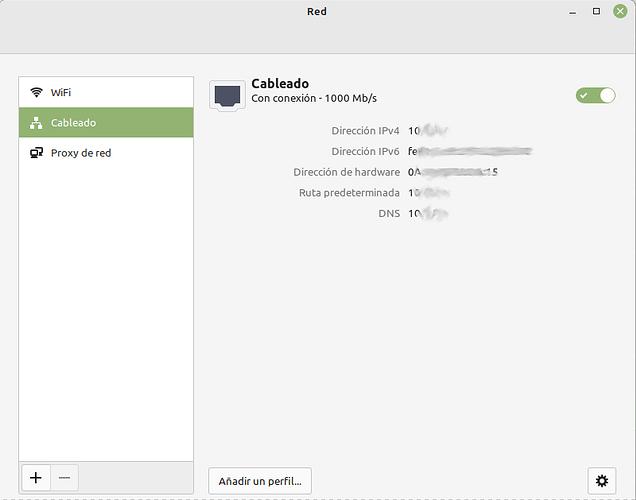The height and width of the screenshot is (500, 636).
Task: Select the WiFi entry in list
Action: click(x=106, y=92)
